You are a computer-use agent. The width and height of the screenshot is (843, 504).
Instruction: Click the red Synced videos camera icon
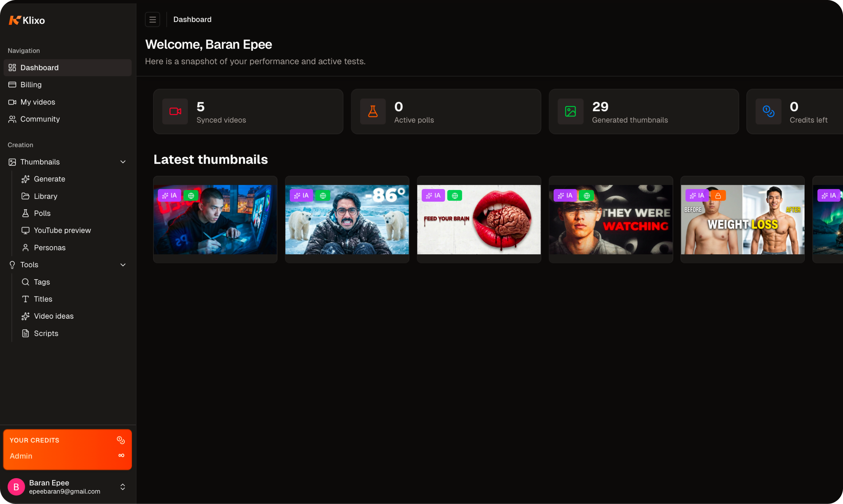[x=175, y=111]
